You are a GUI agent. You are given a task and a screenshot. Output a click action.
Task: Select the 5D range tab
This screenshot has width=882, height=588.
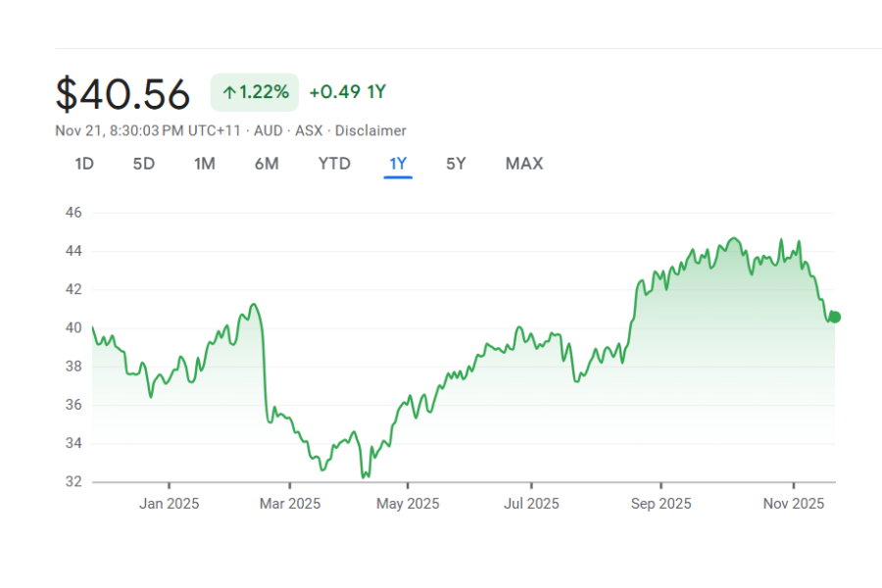[144, 164]
